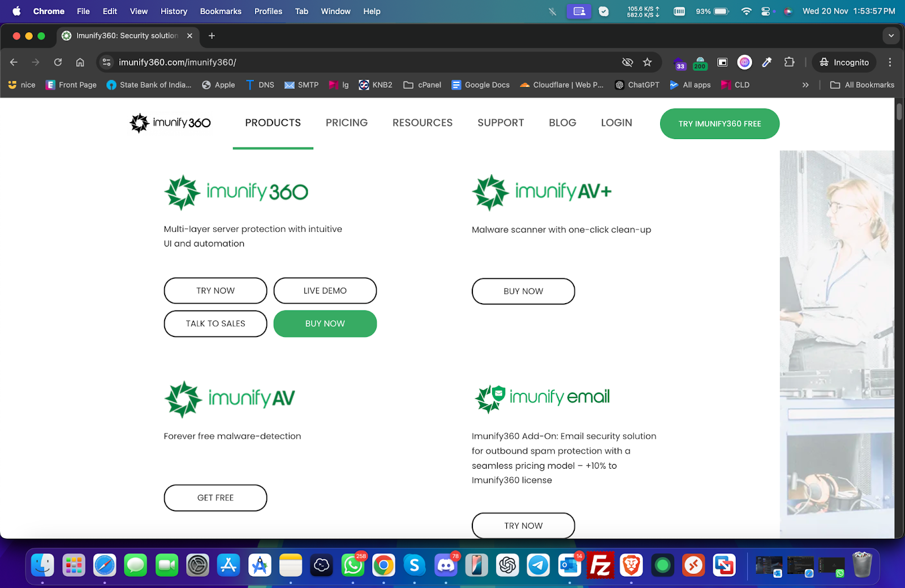Open the Chrome extensions puzzle icon
Image resolution: width=905 pixels, height=588 pixels.
[x=788, y=62]
